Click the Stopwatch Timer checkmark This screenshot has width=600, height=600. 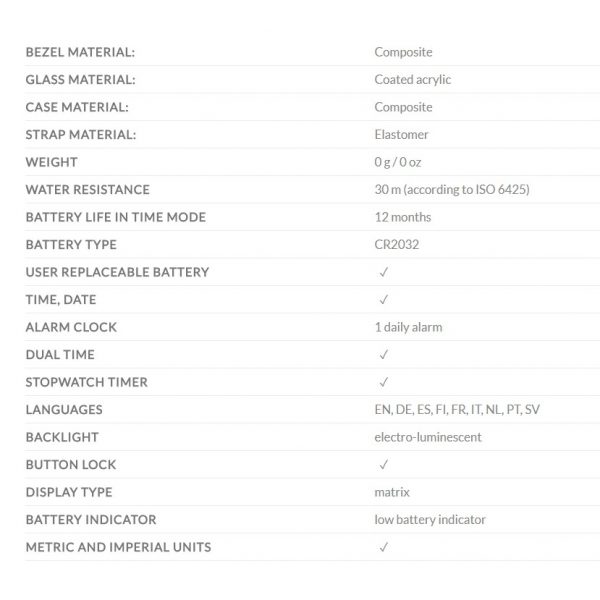383,382
